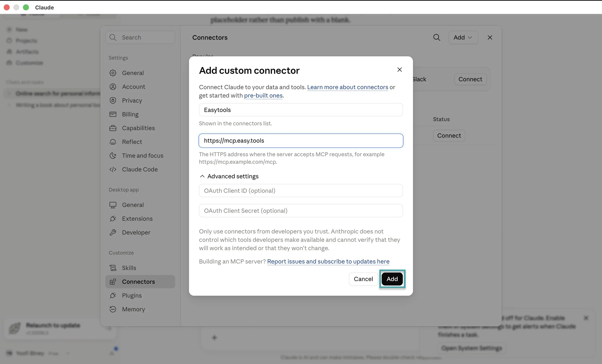Cancel adding the custom connector
602x364 pixels.
[x=363, y=279]
